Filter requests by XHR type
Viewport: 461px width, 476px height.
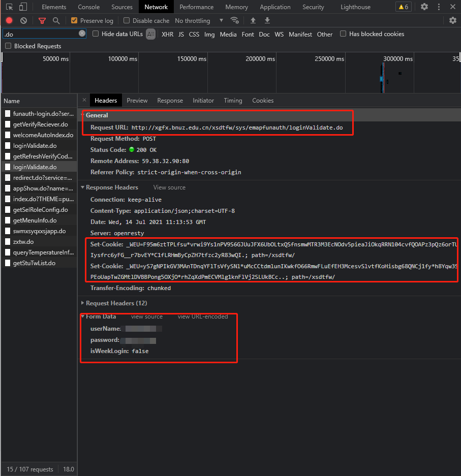167,35
